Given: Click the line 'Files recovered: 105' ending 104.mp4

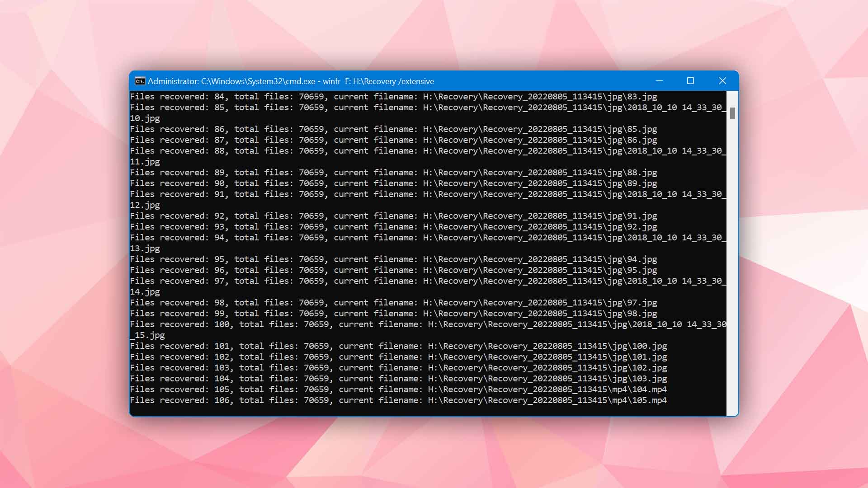Looking at the screenshot, I should pos(398,389).
